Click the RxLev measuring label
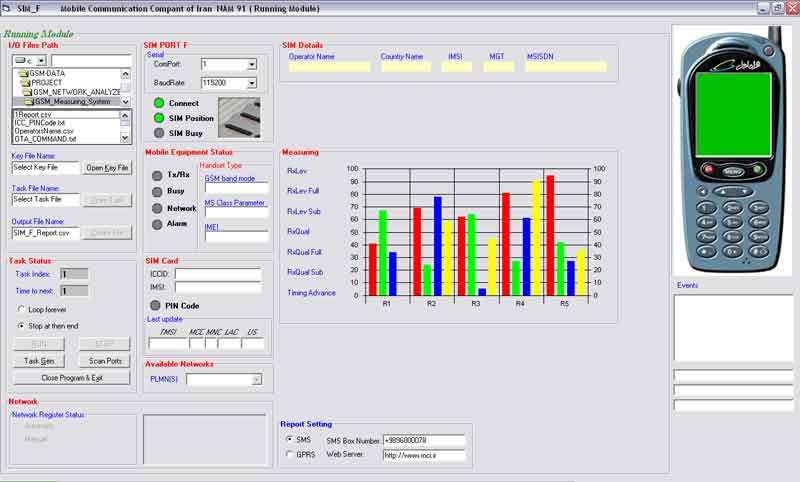 [297, 171]
